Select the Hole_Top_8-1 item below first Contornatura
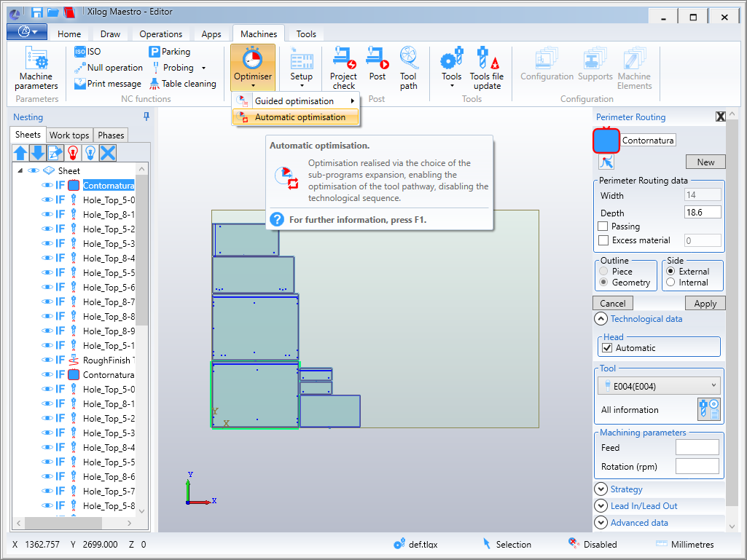This screenshot has height=560, width=747. (x=109, y=214)
